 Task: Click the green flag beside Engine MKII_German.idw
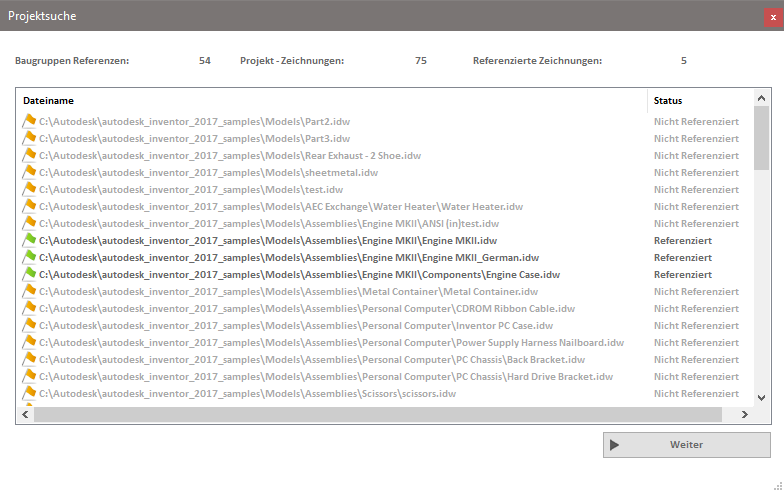tap(30, 257)
